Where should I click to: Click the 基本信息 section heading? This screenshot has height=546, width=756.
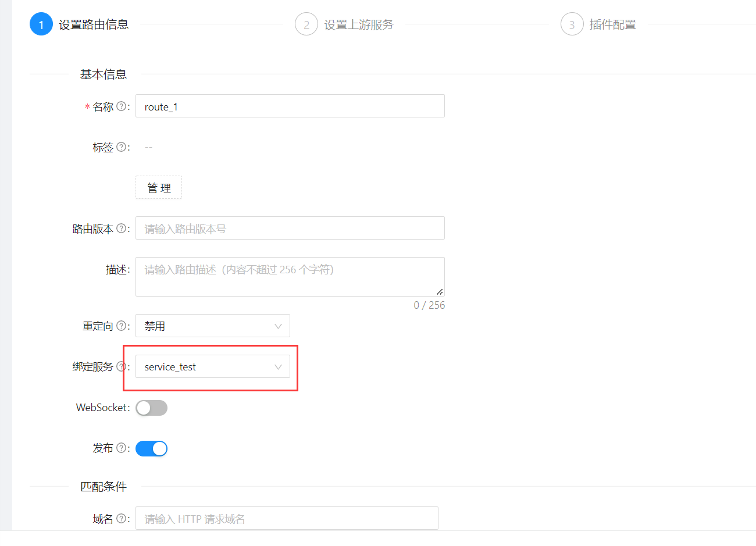[104, 74]
